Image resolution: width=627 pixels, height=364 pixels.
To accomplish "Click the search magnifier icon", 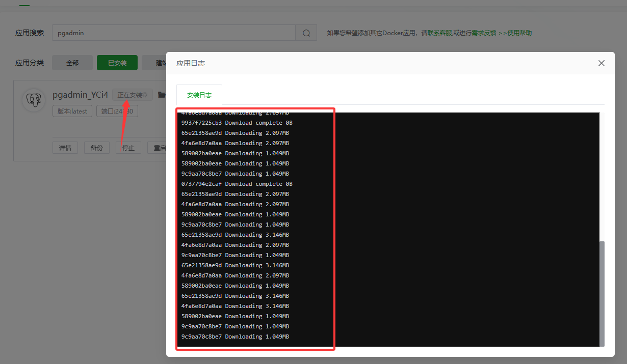I will pyautogui.click(x=306, y=33).
